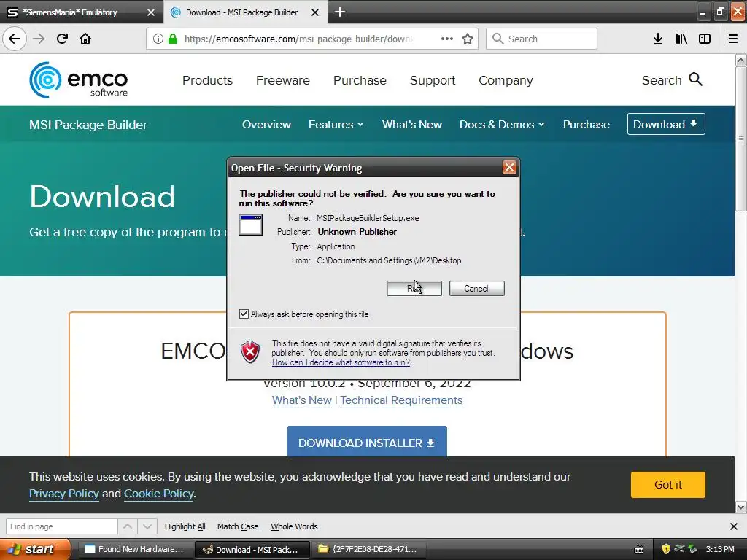Toggle Match Case in find bar
This screenshot has height=560, width=747.
[x=238, y=526]
